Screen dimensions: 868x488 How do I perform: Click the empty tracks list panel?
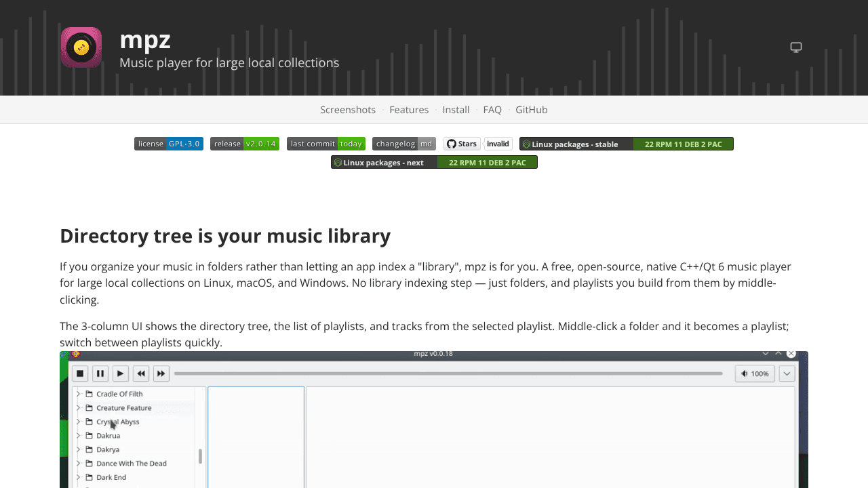tap(550, 437)
